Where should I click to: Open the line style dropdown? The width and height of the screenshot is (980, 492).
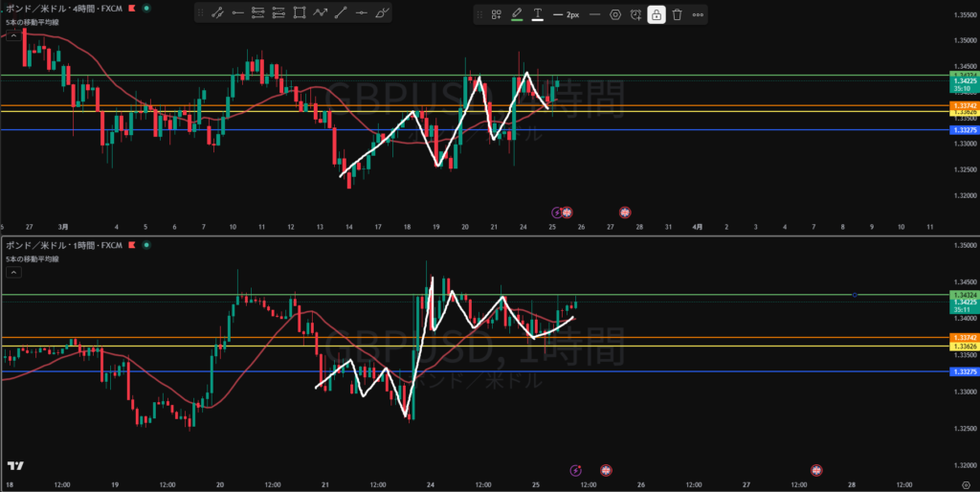point(594,14)
